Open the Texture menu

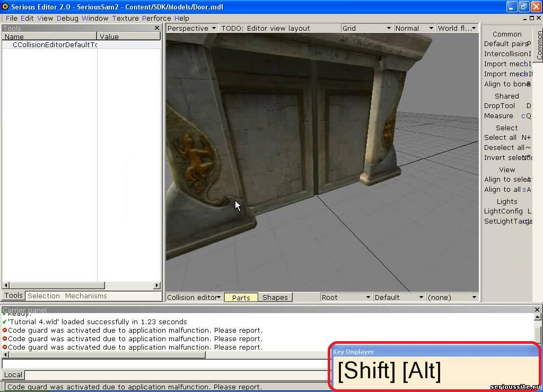pyautogui.click(x=125, y=19)
